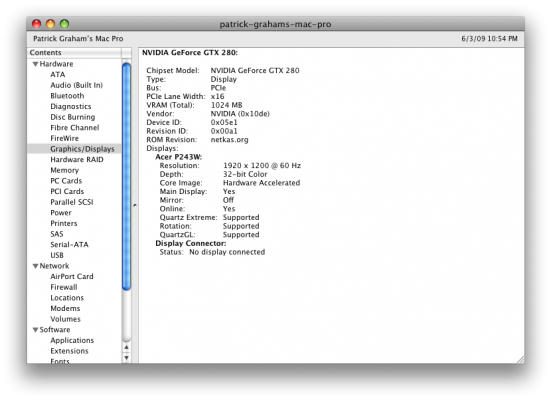Click the Contents column header

click(x=74, y=53)
